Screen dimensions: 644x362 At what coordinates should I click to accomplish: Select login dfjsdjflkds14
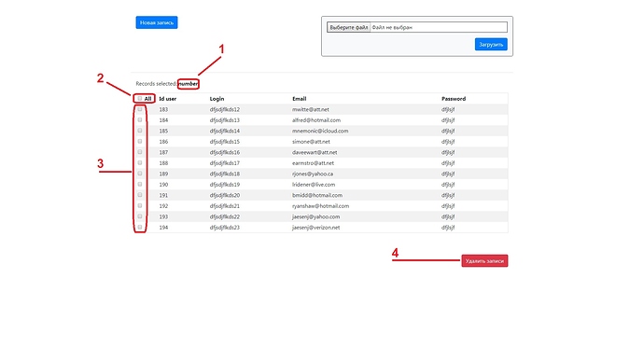pyautogui.click(x=225, y=131)
